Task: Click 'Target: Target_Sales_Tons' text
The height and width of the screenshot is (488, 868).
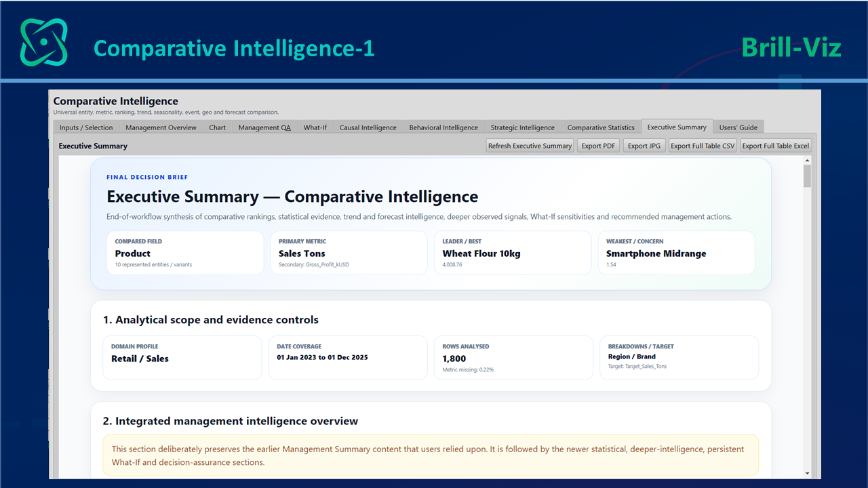Action: click(637, 367)
